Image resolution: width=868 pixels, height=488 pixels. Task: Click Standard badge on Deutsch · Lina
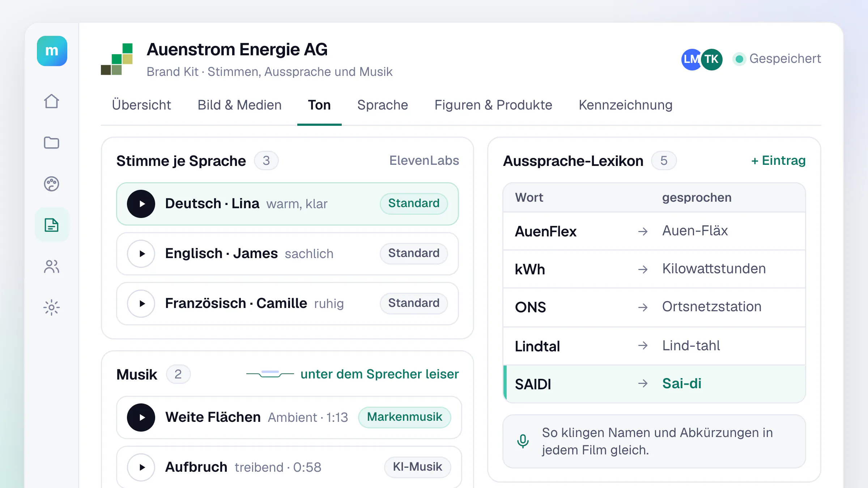(414, 204)
